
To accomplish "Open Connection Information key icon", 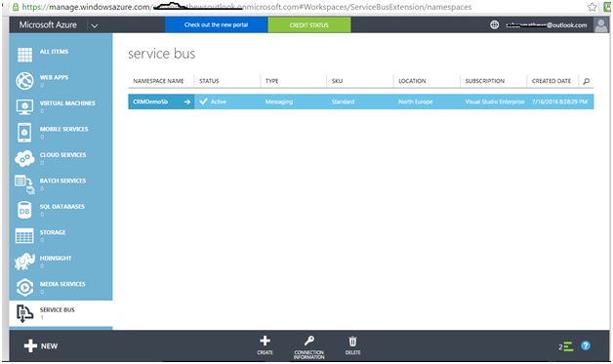I will [x=309, y=341].
